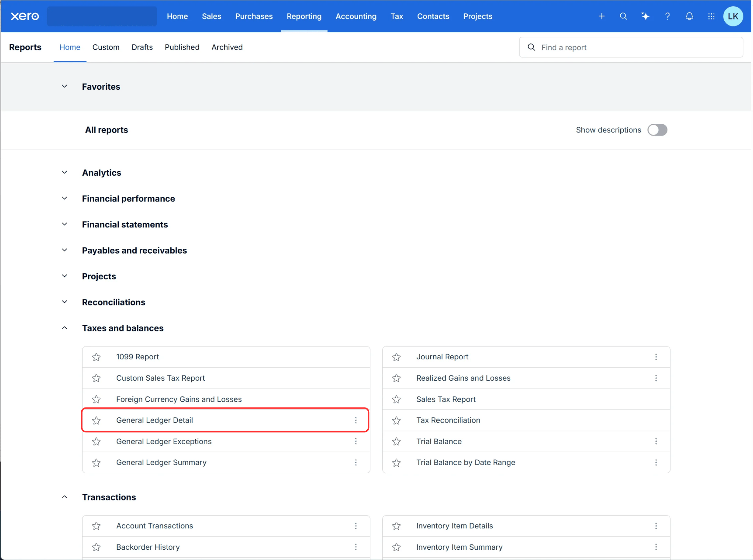
Task: Toggle the Show descriptions switch
Action: (x=657, y=130)
